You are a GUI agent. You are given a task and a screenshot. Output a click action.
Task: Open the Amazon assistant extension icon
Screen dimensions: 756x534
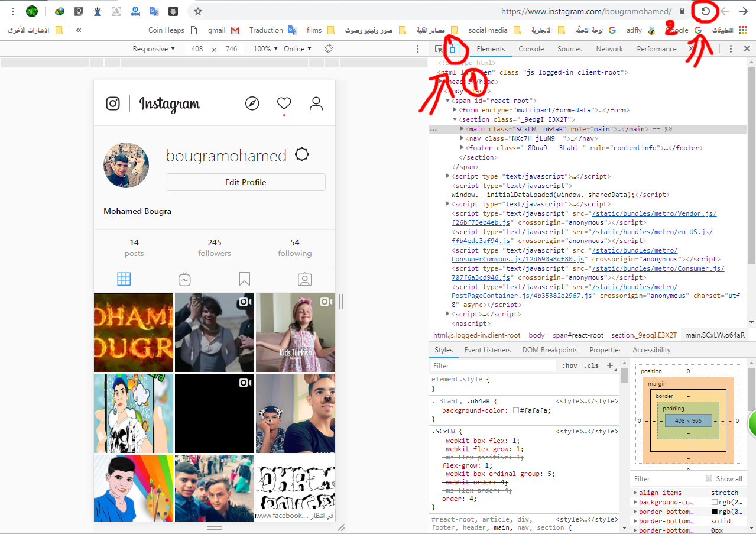[x=135, y=11]
